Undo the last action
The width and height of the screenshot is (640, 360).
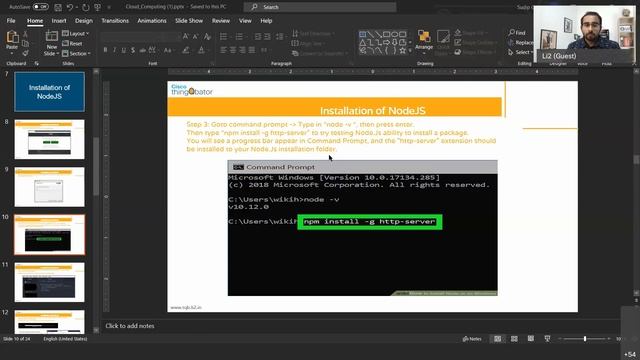tap(70, 7)
